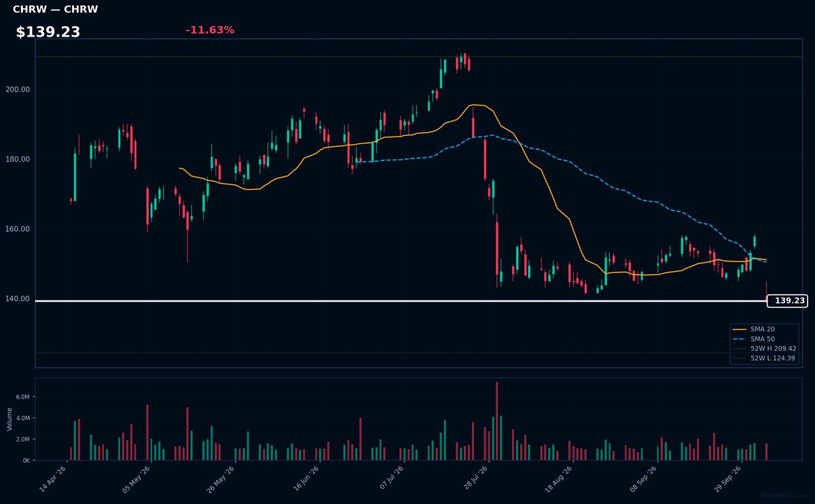Select the $139.23 current price text
This screenshot has width=815, height=504.
point(48,32)
